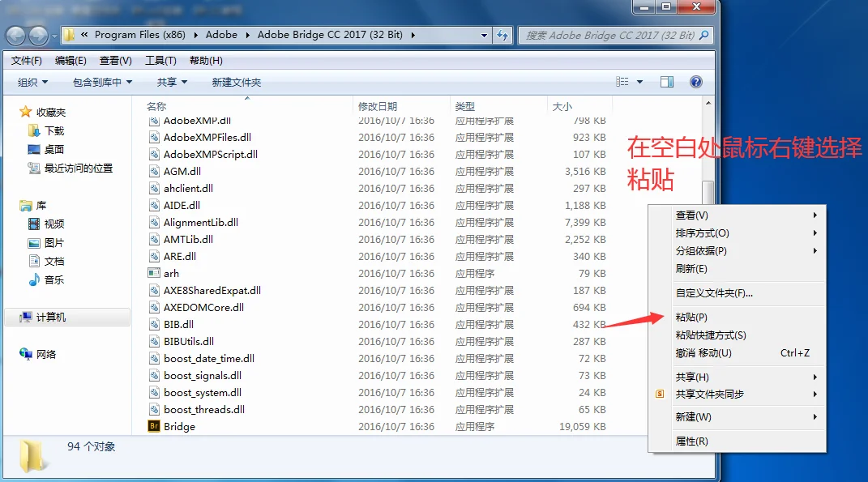Viewport: 868px width, 482px height.
Task: Select the Computer icon (计算机)
Action: [x=25, y=317]
